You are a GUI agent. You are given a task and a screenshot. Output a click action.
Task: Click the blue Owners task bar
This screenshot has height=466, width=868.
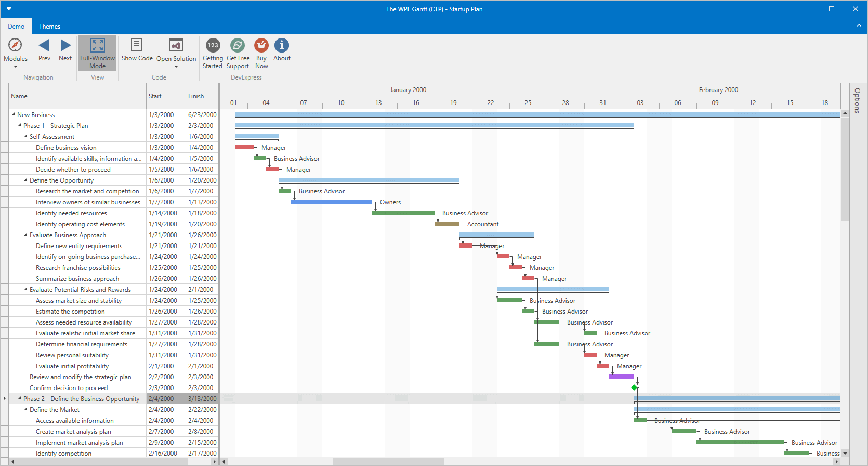[332, 202]
